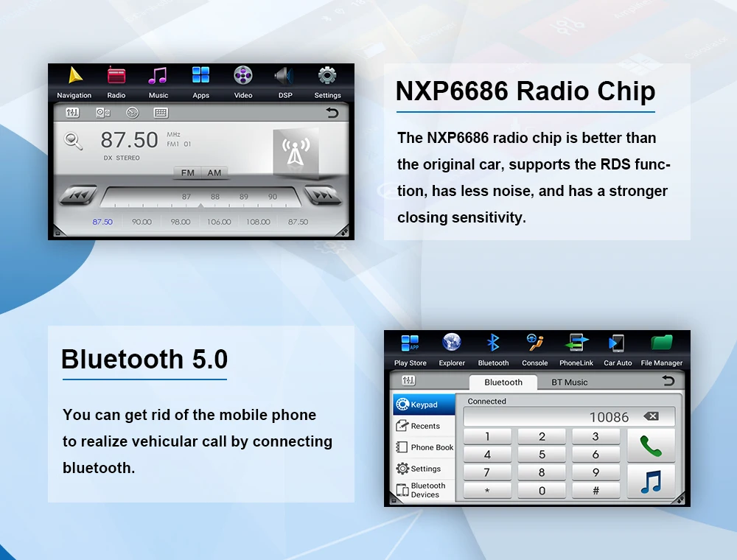Tap the star key on the keypad
This screenshot has height=560, width=737.
[487, 491]
